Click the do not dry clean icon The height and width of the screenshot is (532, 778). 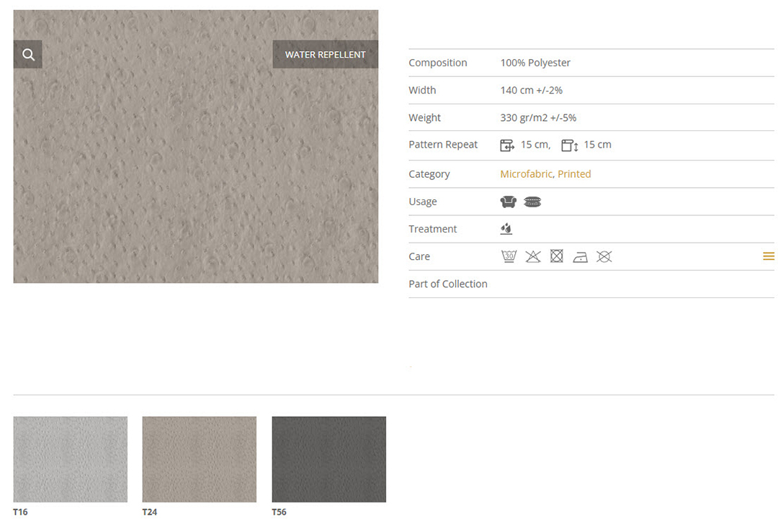click(604, 256)
